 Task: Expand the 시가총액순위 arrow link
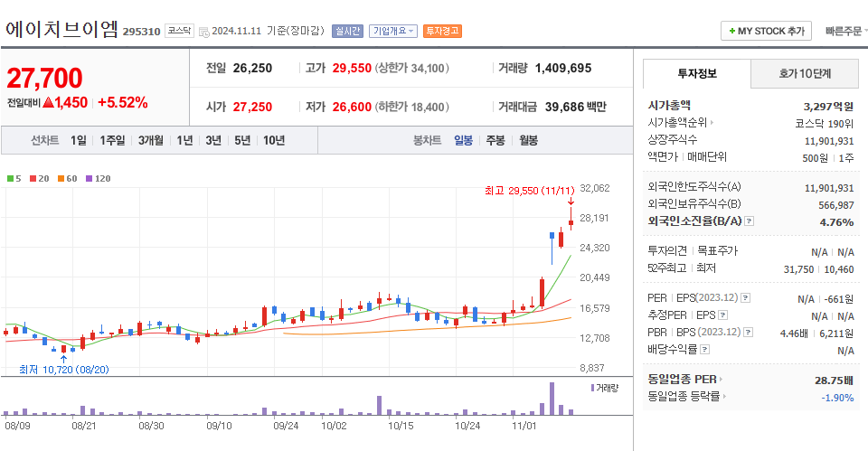pyautogui.click(x=712, y=123)
